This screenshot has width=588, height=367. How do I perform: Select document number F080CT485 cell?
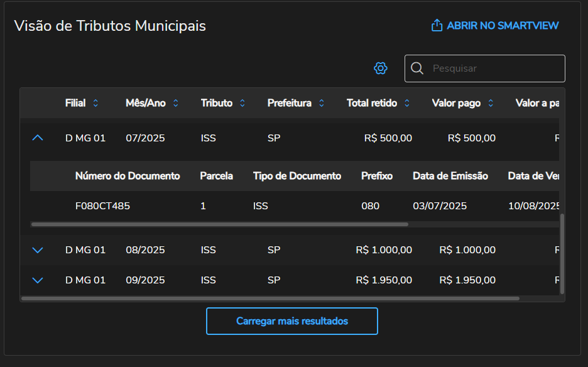coord(102,206)
